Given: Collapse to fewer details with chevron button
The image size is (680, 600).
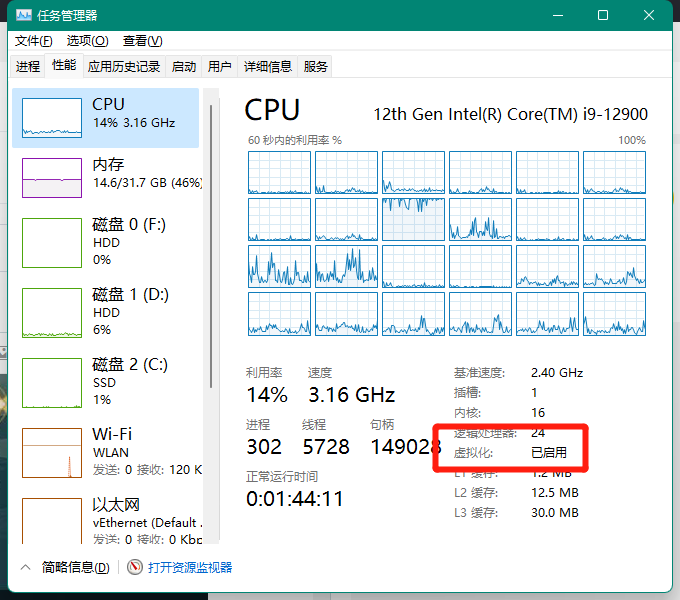Looking at the screenshot, I should pos(26,567).
